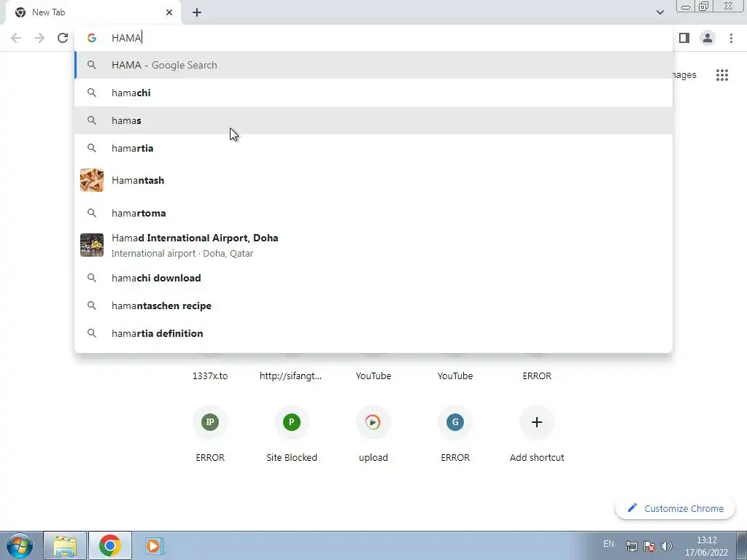The height and width of the screenshot is (560, 747).
Task: Select the HAMA - Google Search suggestion
Action: click(x=373, y=65)
